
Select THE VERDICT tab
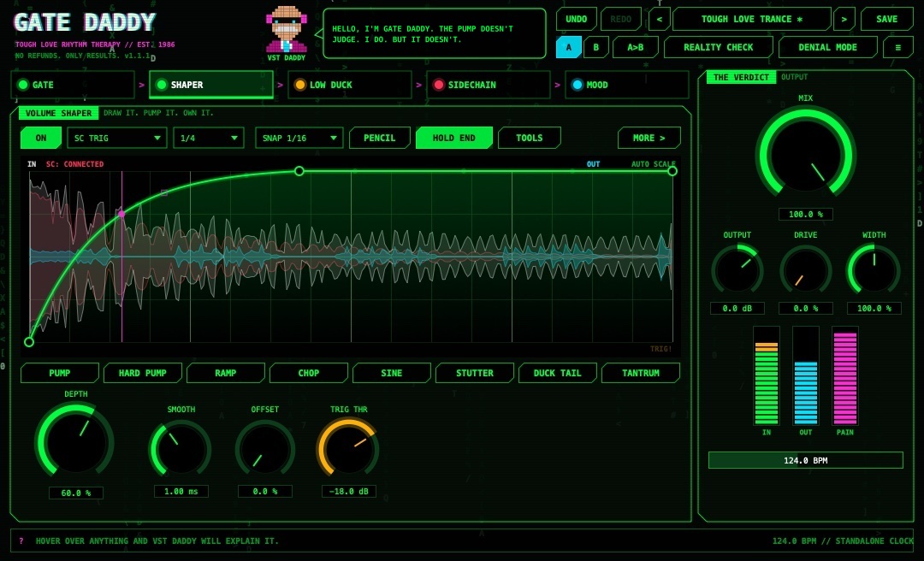[741, 77]
